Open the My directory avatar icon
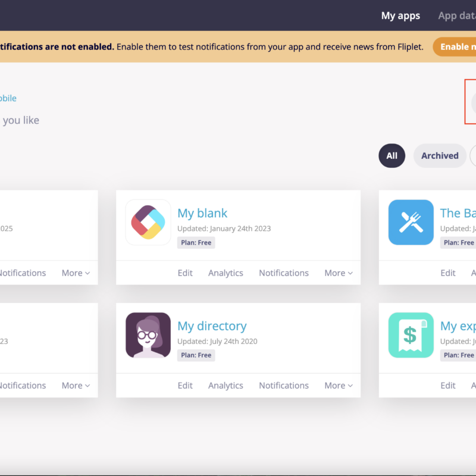This screenshot has height=476, width=476. tap(148, 335)
